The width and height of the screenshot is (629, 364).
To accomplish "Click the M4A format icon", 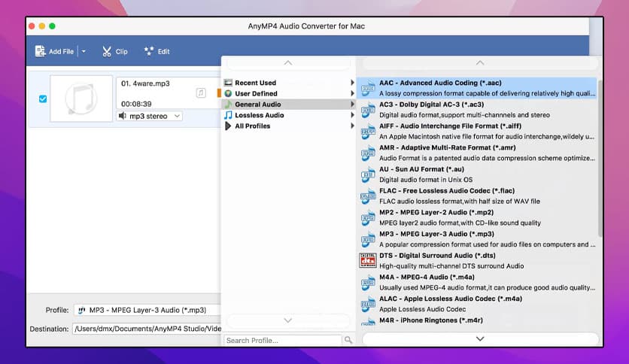I will coord(367,283).
